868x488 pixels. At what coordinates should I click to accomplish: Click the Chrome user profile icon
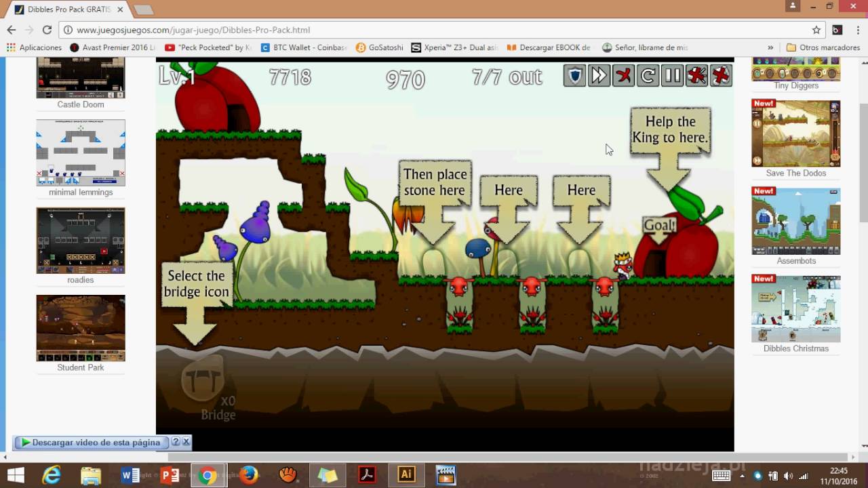793,6
